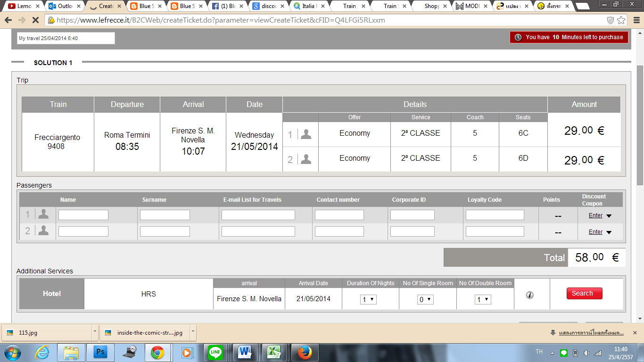Switch to the Outlook tab
The height and width of the screenshot is (362, 644).
[x=66, y=6]
